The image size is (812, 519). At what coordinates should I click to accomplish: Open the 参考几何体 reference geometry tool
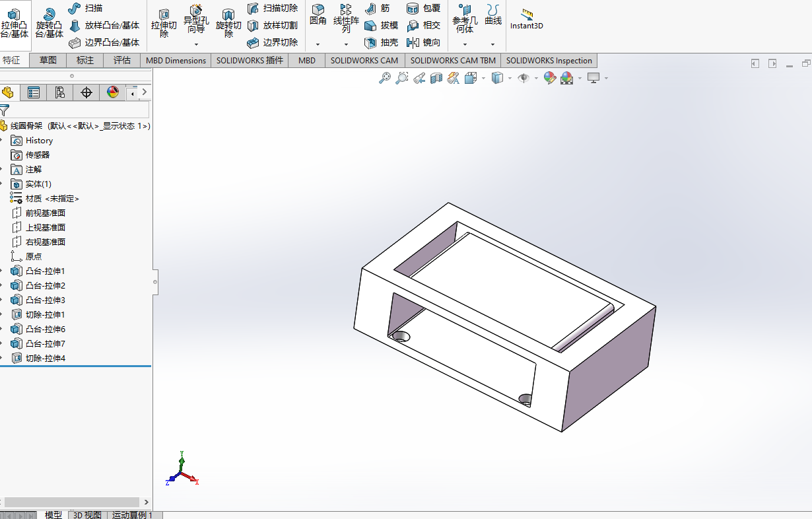tap(465, 18)
